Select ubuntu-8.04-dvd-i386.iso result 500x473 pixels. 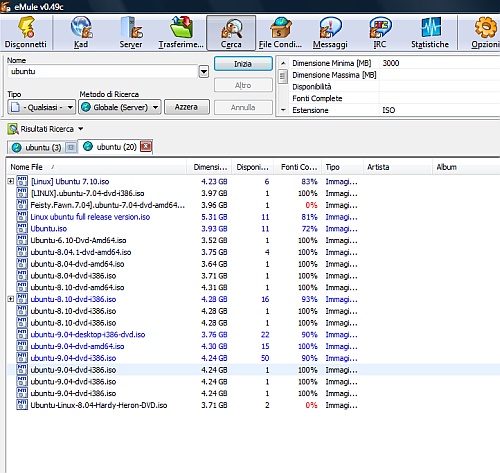pos(73,276)
